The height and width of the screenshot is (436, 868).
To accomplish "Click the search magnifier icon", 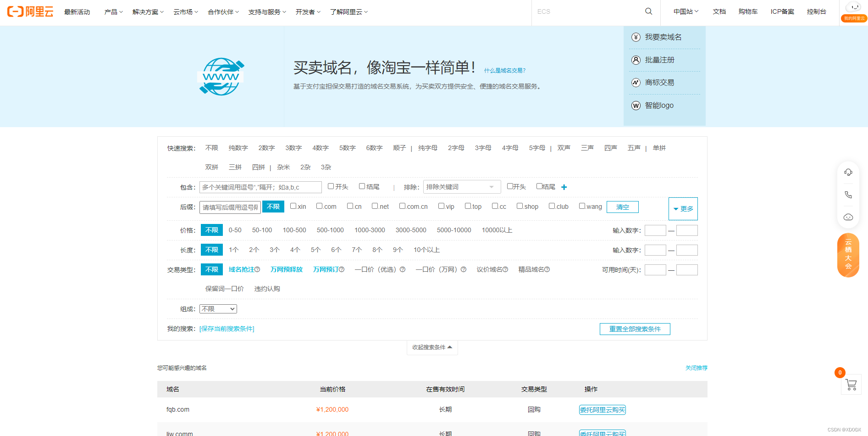I will (648, 11).
